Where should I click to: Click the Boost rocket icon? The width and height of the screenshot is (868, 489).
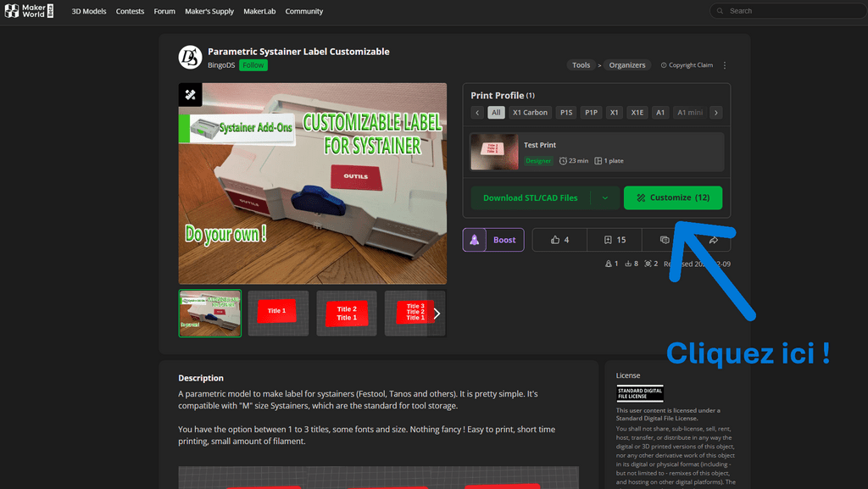[x=475, y=240]
